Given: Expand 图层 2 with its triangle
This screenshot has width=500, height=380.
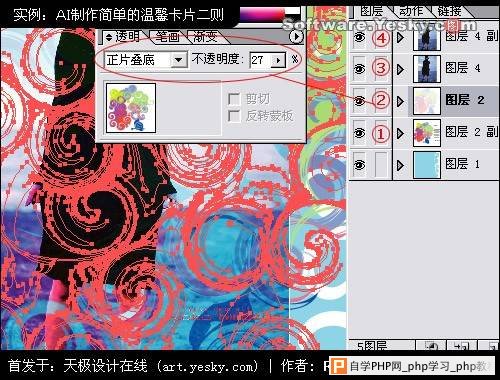Looking at the screenshot, I should (x=400, y=101).
